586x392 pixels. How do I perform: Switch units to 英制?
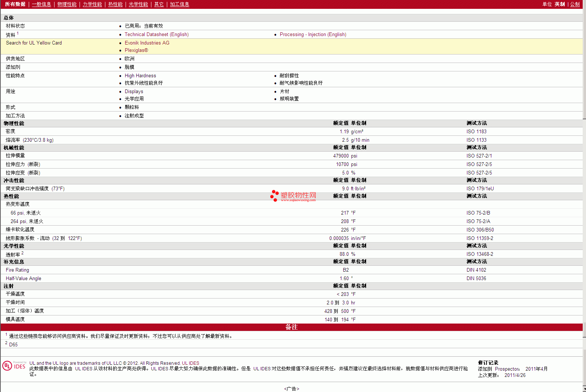(x=559, y=4)
